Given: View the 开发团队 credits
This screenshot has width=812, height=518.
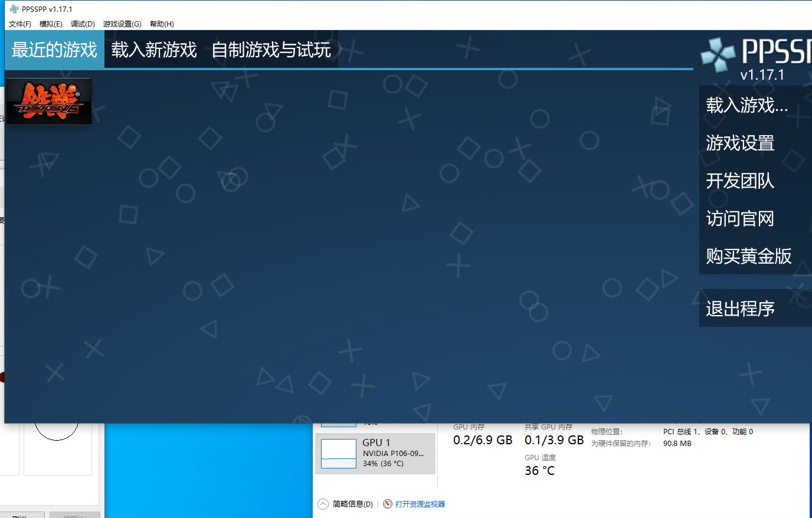Looking at the screenshot, I should [755, 181].
